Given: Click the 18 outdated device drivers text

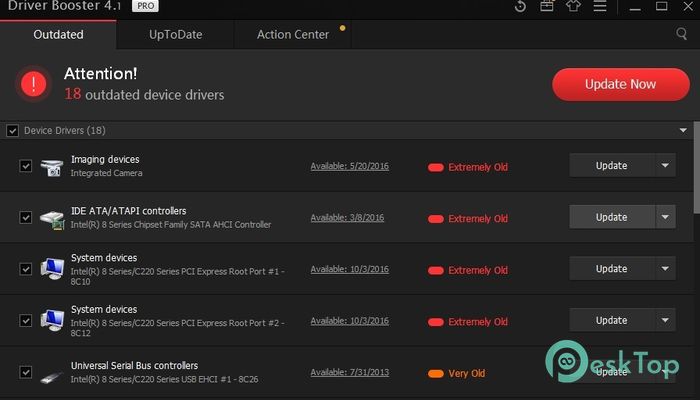Looking at the screenshot, I should click(x=144, y=94).
